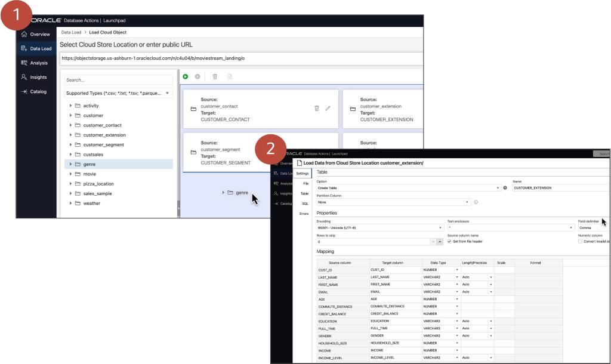The height and width of the screenshot is (364, 611).
Task: Click the help icon beside the Option dropdown
Action: 505,187
